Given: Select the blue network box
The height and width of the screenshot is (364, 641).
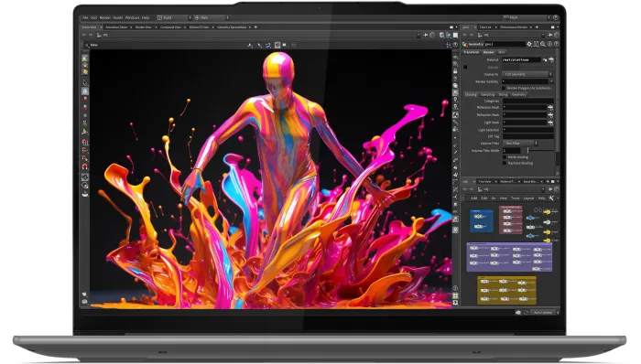Looking at the screenshot, I should tap(482, 220).
